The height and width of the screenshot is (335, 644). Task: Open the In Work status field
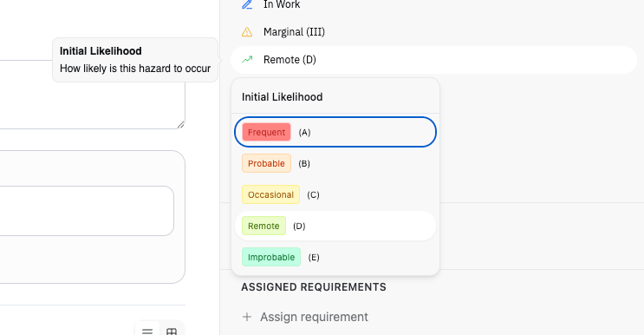point(433,5)
